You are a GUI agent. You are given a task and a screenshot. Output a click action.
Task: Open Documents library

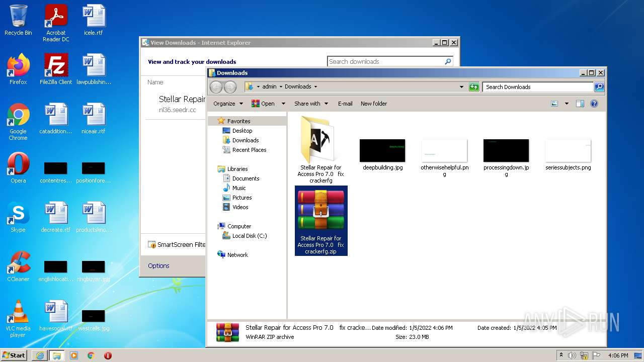click(x=246, y=178)
